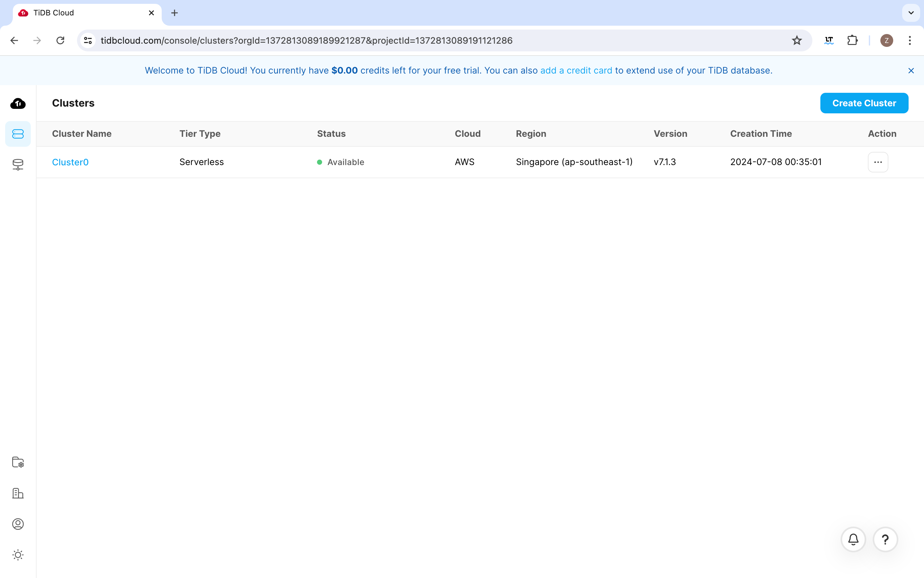
Task: Click the 2024-07-08 00:35:01 creation time
Action: 776,162
